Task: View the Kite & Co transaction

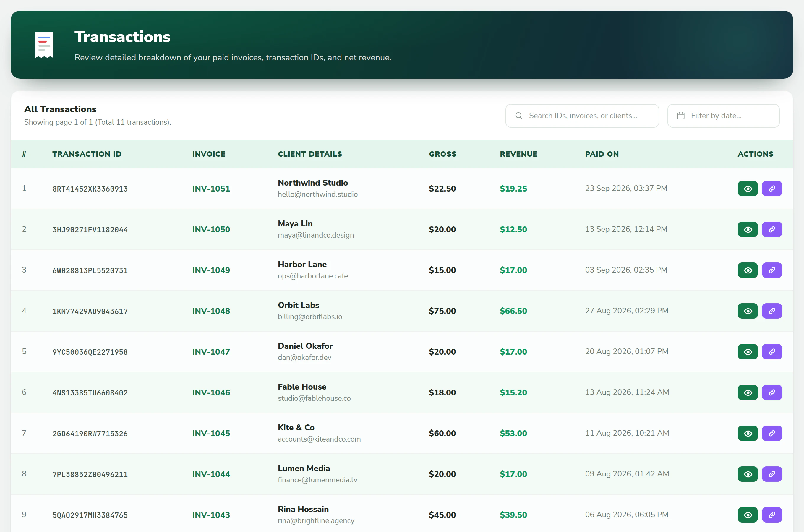Action: pos(747,433)
